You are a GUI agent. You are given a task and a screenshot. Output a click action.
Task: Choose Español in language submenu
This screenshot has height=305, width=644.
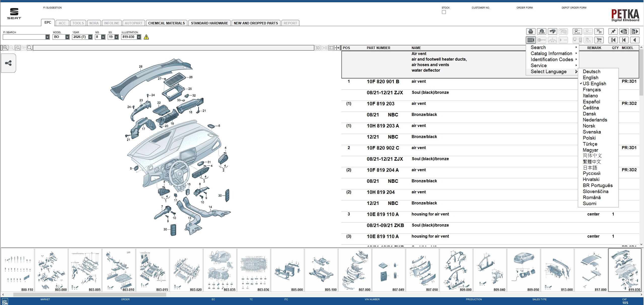click(x=591, y=102)
